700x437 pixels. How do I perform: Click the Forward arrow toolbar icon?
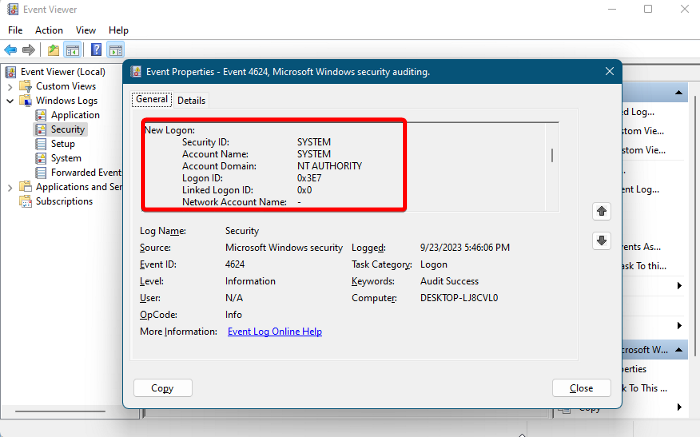click(x=29, y=50)
